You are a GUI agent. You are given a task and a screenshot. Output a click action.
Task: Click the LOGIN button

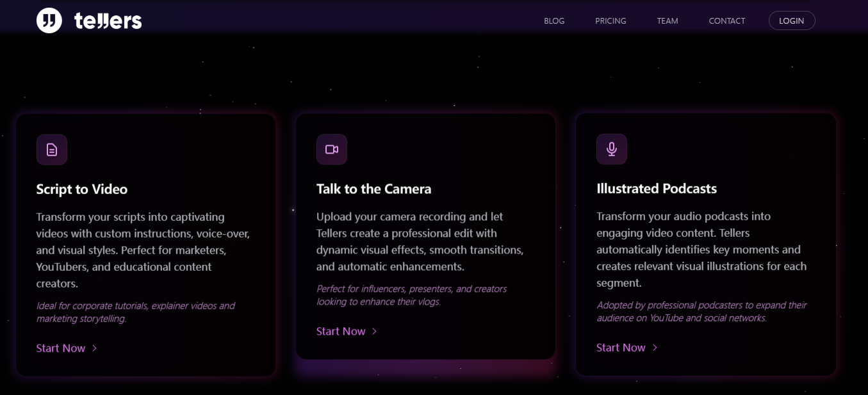point(792,20)
